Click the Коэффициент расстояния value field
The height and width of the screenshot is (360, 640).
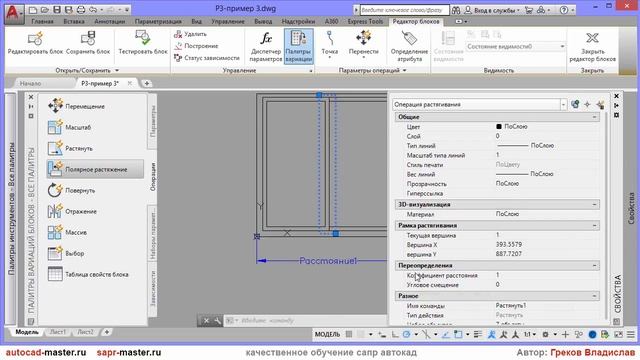click(x=547, y=275)
